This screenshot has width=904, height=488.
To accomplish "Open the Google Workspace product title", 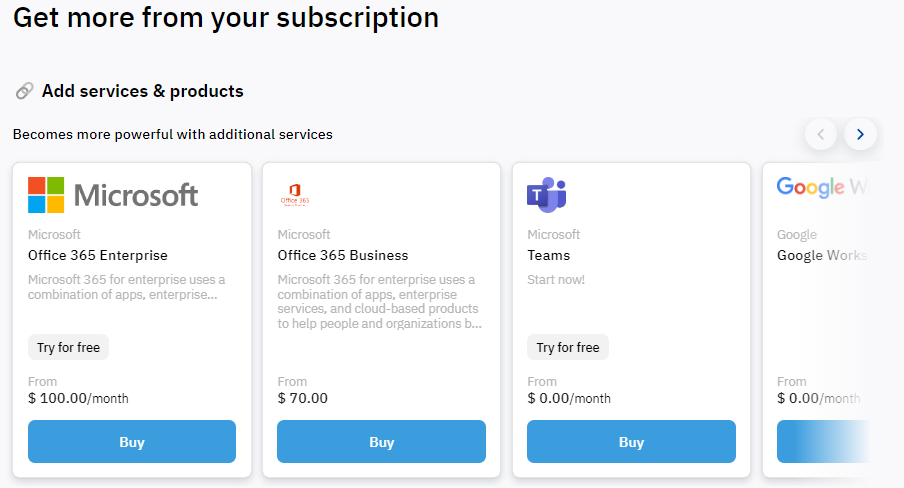I will pos(822,256).
